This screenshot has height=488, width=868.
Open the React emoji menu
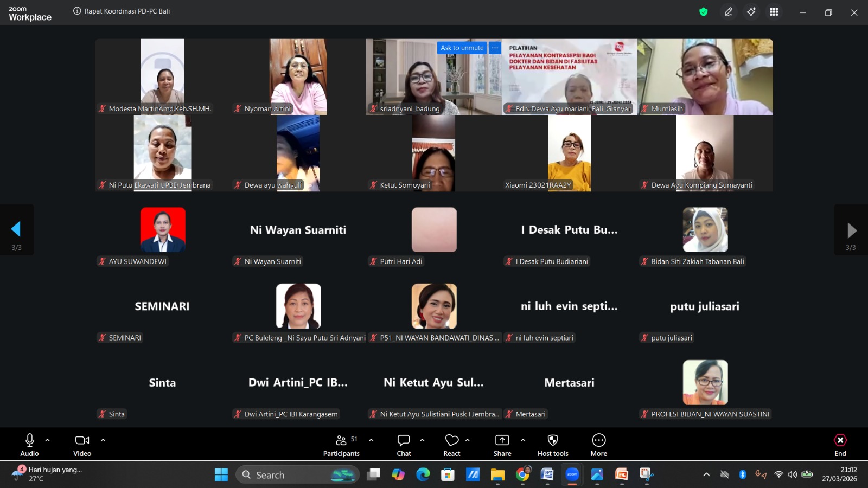click(x=451, y=445)
